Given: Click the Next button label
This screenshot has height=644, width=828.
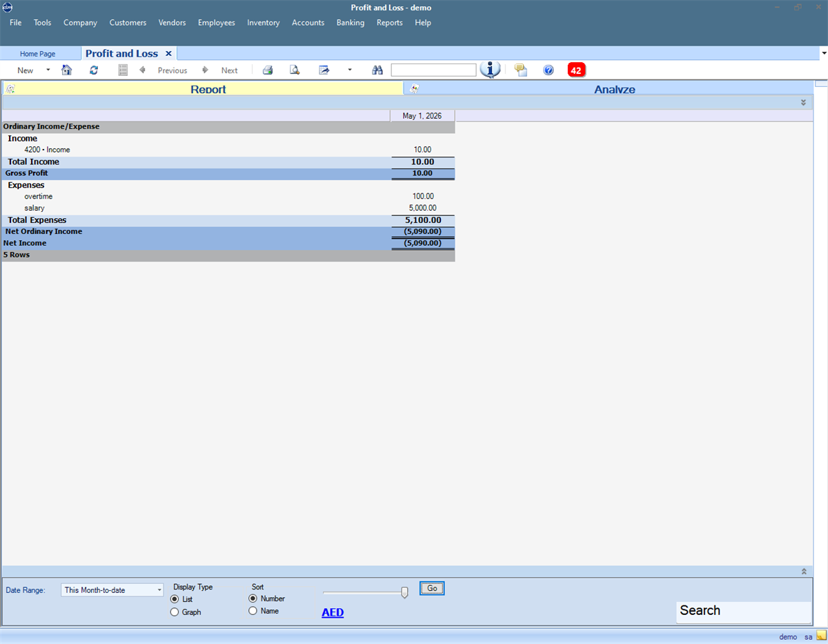Looking at the screenshot, I should (x=229, y=70).
